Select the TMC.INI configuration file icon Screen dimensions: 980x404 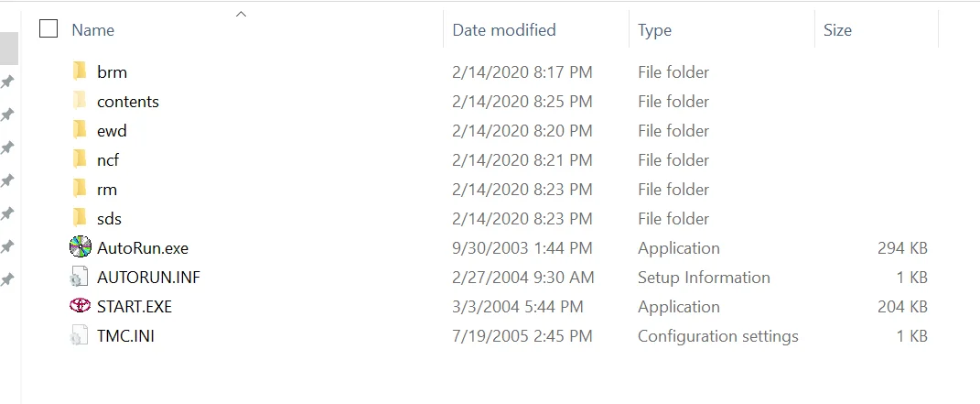pos(80,335)
